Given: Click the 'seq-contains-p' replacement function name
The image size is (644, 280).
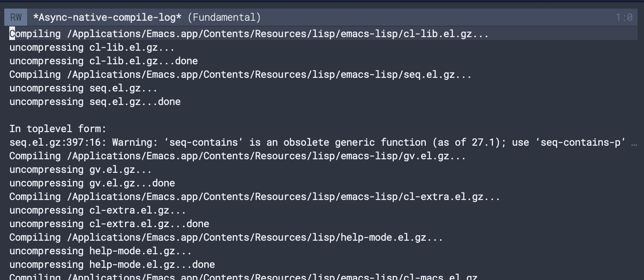Looking at the screenshot, I should [x=580, y=142].
